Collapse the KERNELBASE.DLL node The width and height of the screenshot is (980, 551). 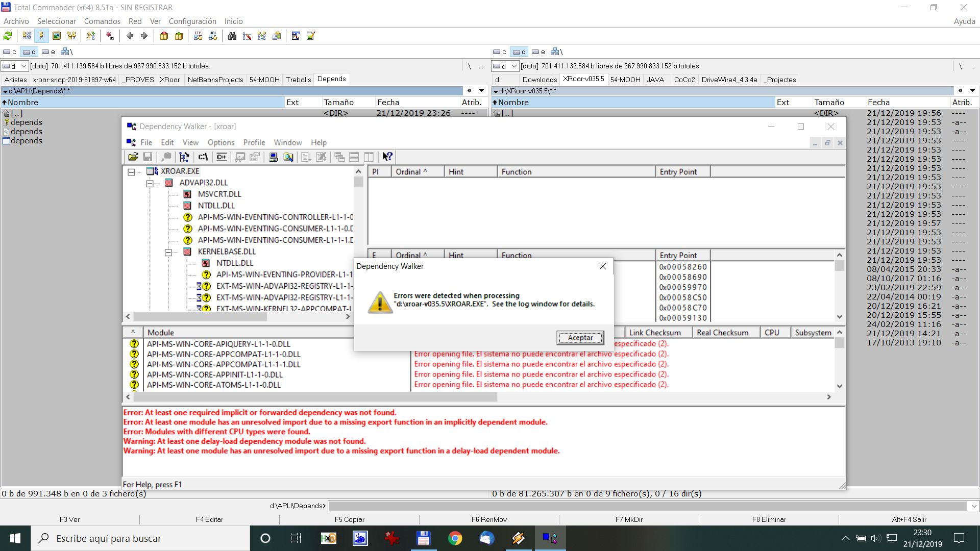[x=168, y=253]
